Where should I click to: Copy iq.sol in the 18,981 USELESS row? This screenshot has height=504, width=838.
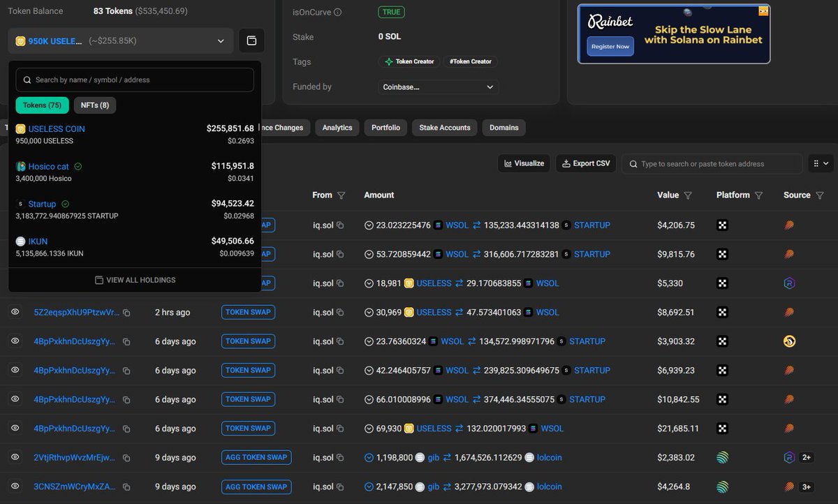340,283
